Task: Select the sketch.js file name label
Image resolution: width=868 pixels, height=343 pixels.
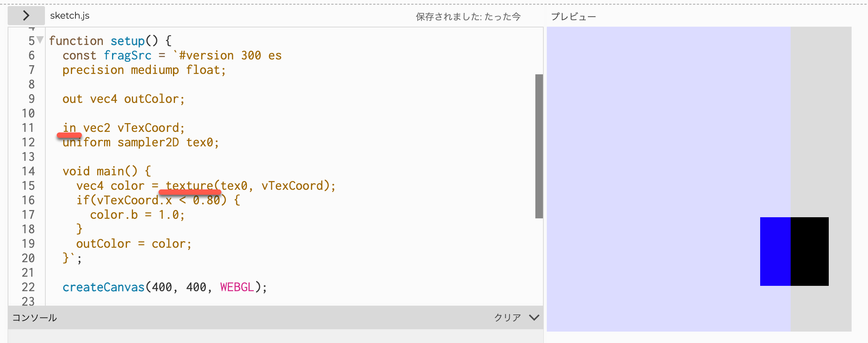Action: [70, 16]
